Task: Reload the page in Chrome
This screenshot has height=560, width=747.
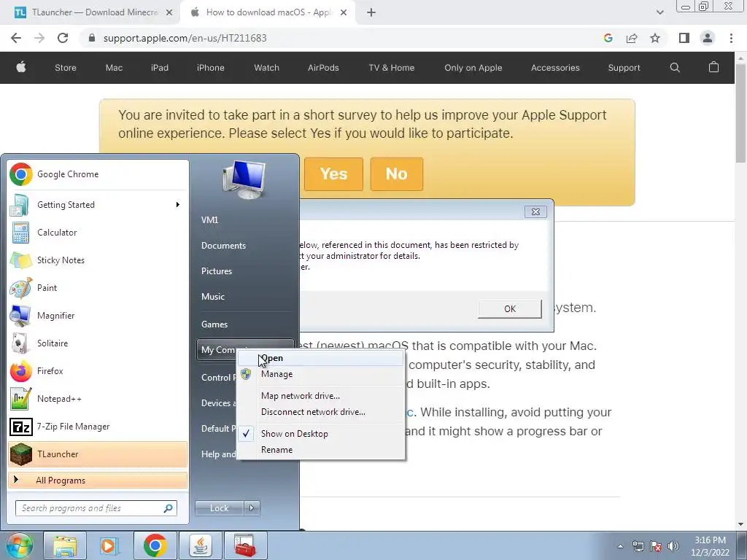Action: pyautogui.click(x=63, y=38)
